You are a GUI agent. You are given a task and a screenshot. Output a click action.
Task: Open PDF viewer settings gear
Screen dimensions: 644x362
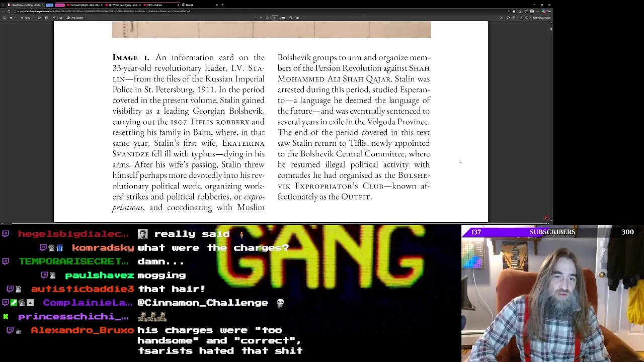527,18
